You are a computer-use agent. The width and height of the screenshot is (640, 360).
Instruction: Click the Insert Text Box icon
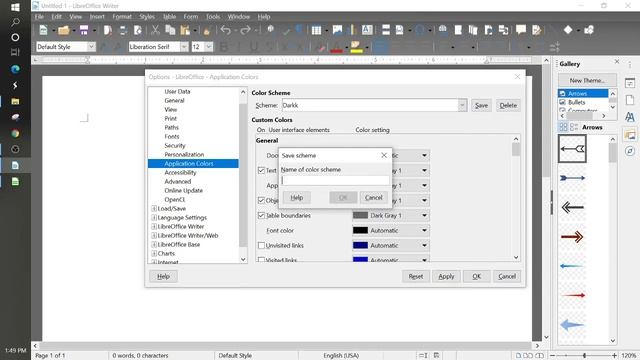367,30
